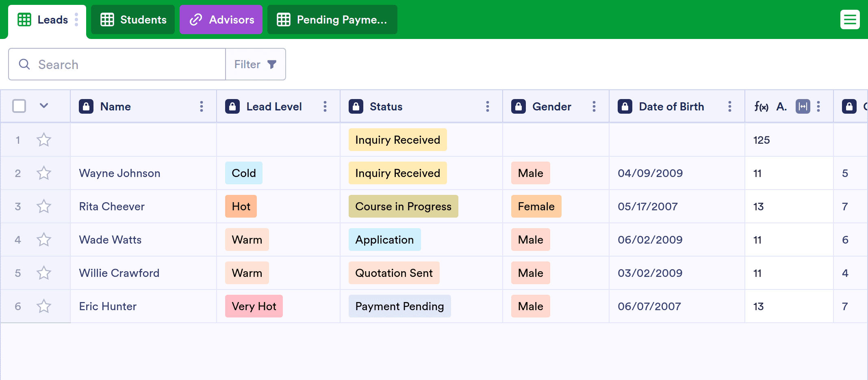The width and height of the screenshot is (868, 380).
Task: Open Lead Level dropdown for Wayne Johnson (Cold)
Action: pyautogui.click(x=244, y=173)
